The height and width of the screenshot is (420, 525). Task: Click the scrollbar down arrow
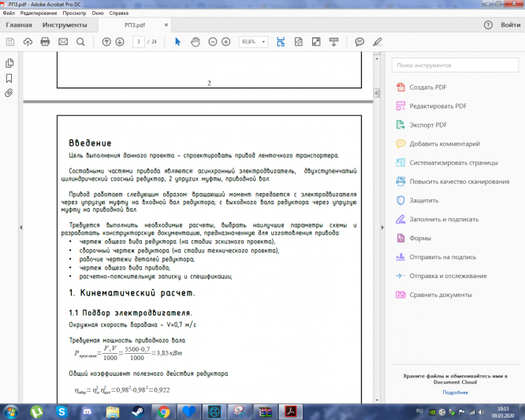(x=377, y=400)
